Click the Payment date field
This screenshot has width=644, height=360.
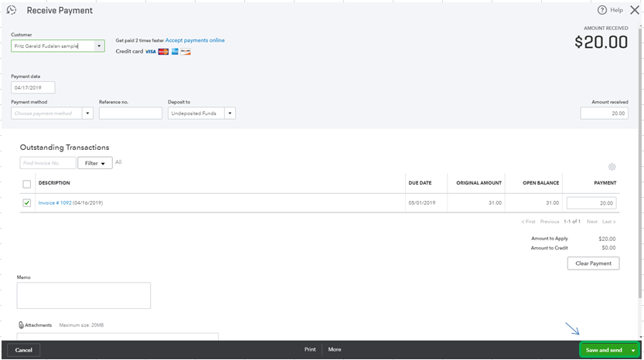(x=32, y=87)
